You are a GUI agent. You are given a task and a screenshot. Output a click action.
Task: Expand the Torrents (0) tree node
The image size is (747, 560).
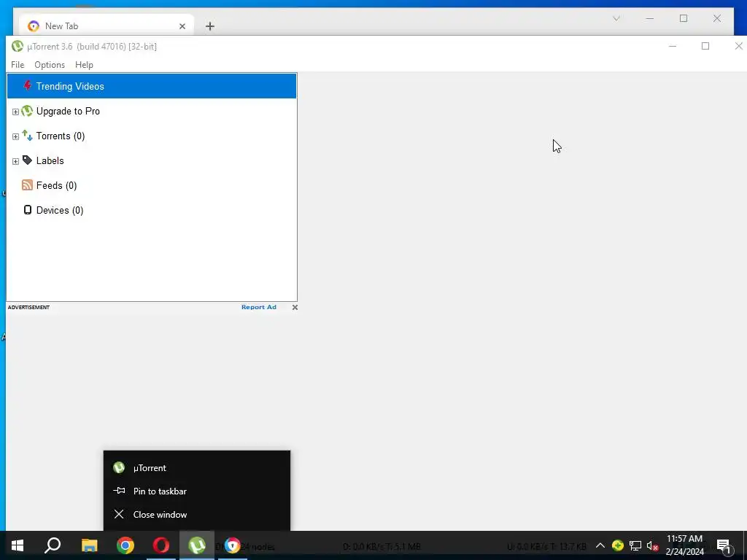[x=15, y=136]
